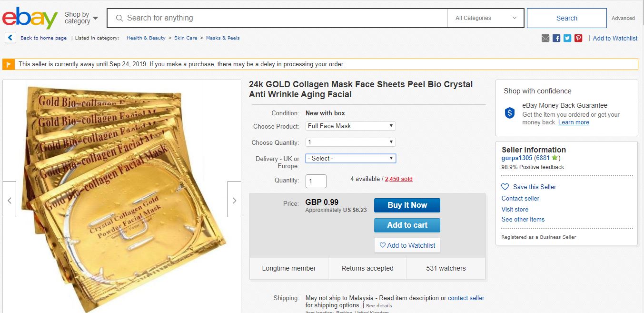Open the Choose Quantity dropdown
The height and width of the screenshot is (313, 644).
tap(350, 142)
